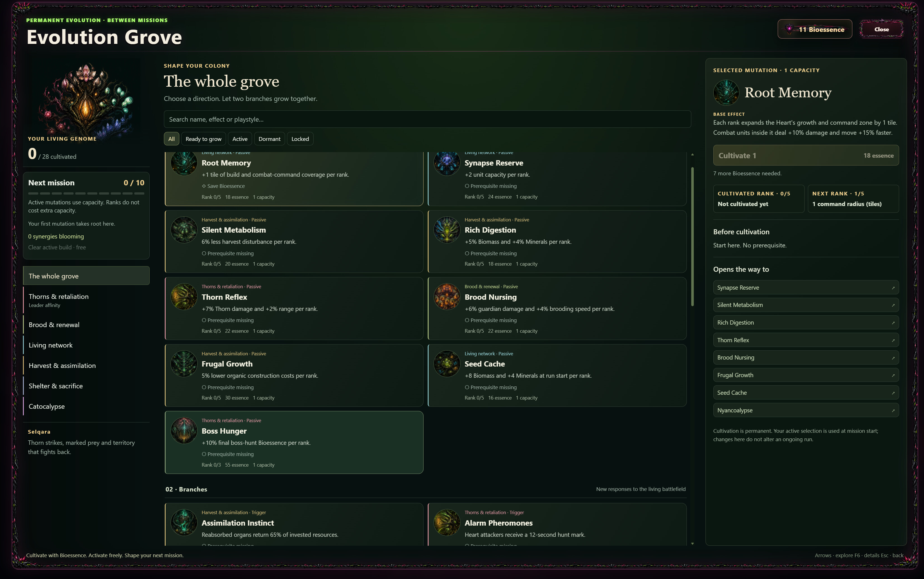Image resolution: width=924 pixels, height=579 pixels.
Task: Open Synapse Reserve from the Opens the way to list
Action: (806, 288)
